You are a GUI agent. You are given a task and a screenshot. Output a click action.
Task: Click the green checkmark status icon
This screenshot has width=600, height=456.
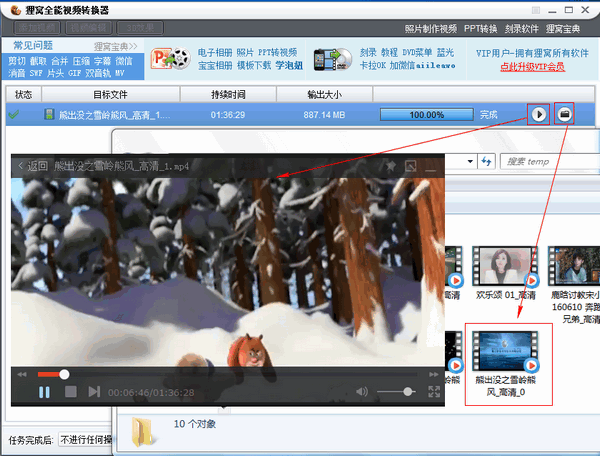click(14, 114)
